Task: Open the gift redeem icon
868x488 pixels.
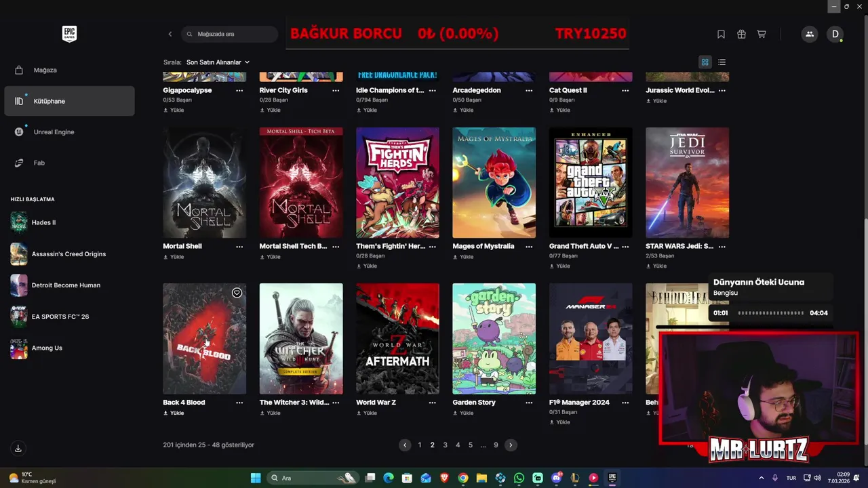Action: (741, 34)
